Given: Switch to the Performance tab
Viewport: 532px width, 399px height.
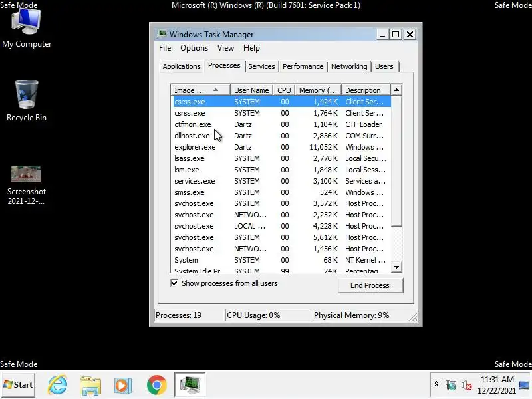Looking at the screenshot, I should (303, 66).
